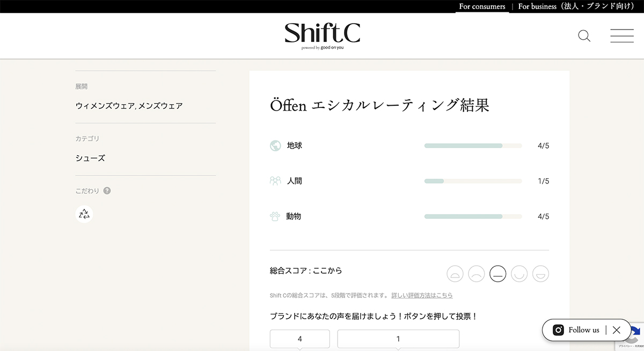Viewport: 644px width, 351px height.
Task: Click the 展開 section label
Action: (x=82, y=86)
